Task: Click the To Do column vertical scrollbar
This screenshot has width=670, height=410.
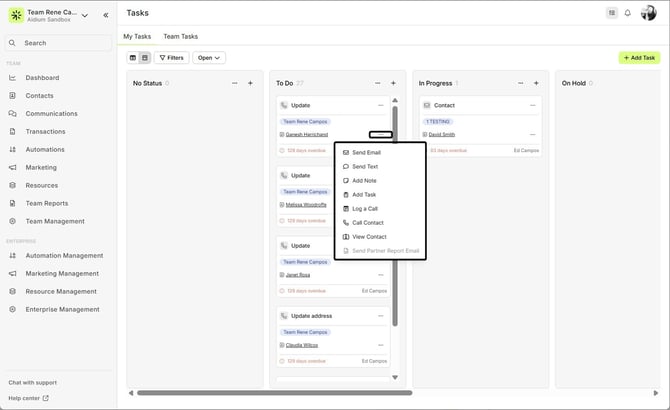Action: coord(395,216)
